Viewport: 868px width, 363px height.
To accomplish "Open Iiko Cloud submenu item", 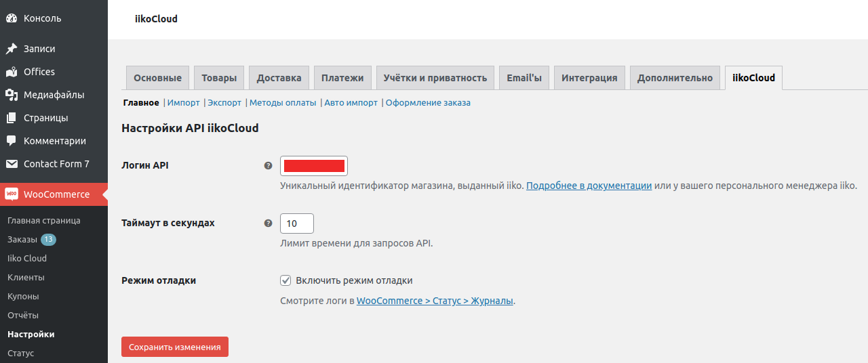I will (x=27, y=259).
